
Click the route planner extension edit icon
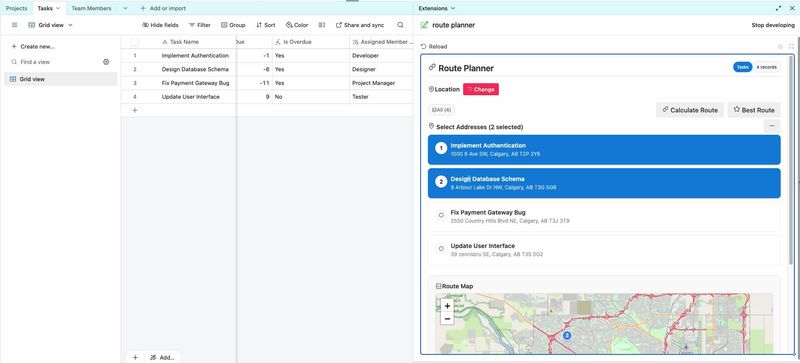click(x=424, y=25)
